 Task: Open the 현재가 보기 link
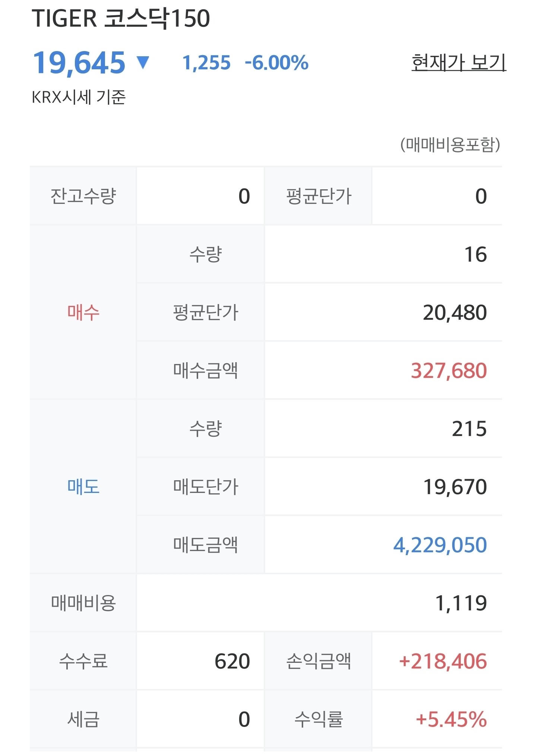coord(459,62)
